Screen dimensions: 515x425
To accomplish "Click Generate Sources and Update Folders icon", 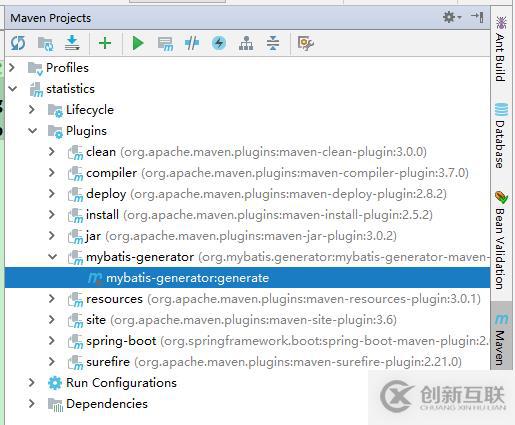I will (x=45, y=43).
